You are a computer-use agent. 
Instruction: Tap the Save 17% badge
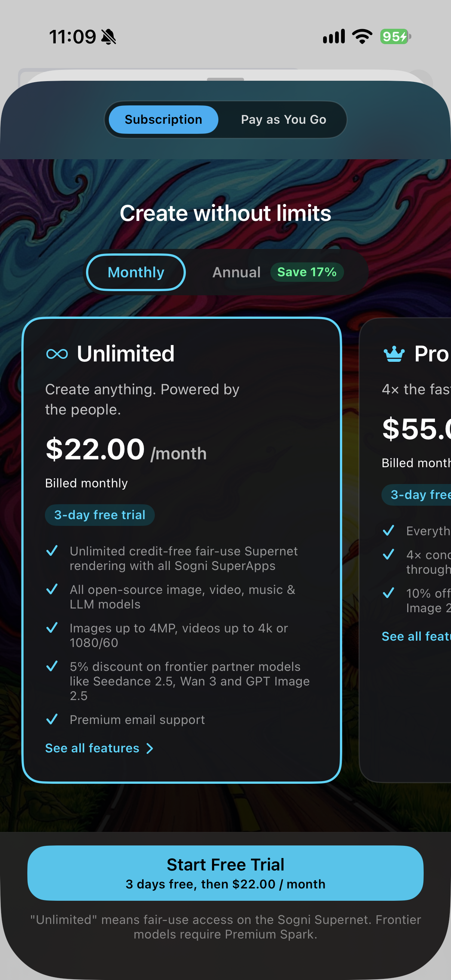(307, 272)
